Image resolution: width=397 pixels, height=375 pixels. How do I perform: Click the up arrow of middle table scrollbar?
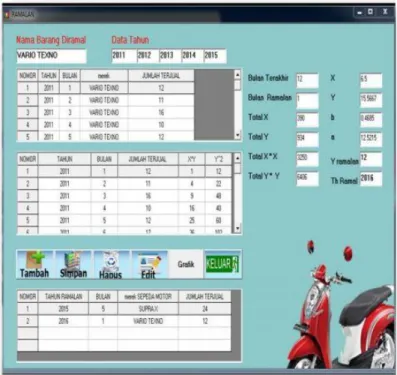237,157
